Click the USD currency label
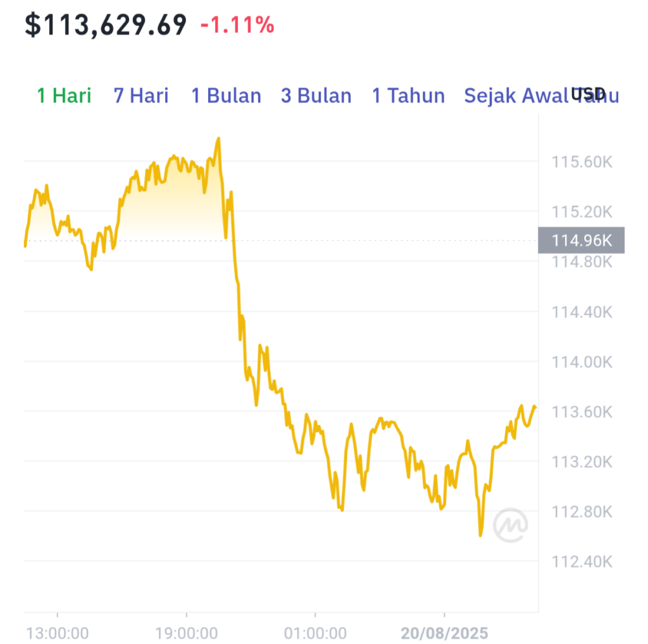Viewport: 648px width, 644px height. 588,94
